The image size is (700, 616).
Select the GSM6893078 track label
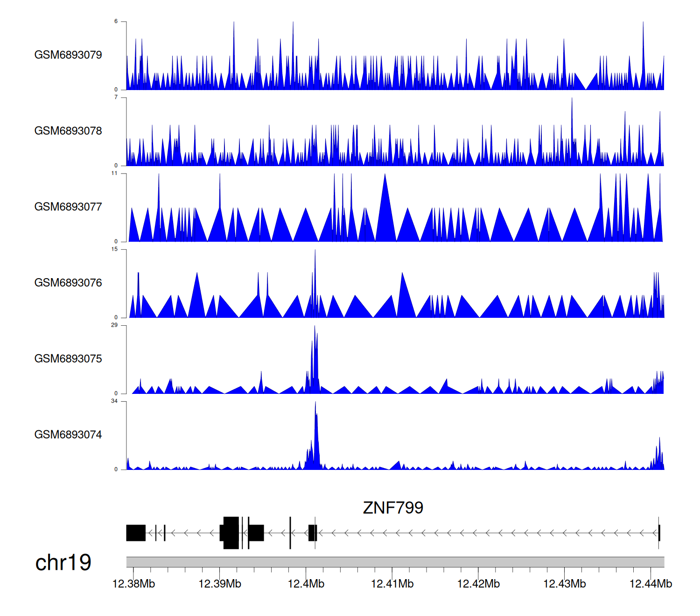68,131
